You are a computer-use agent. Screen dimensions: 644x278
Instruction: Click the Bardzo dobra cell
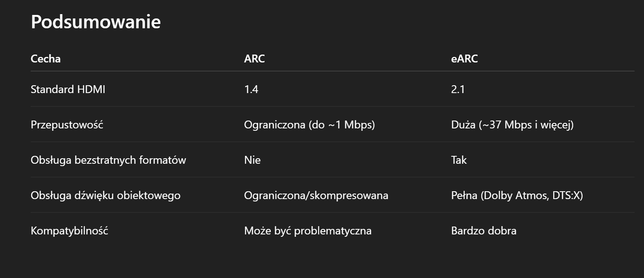pyautogui.click(x=484, y=230)
